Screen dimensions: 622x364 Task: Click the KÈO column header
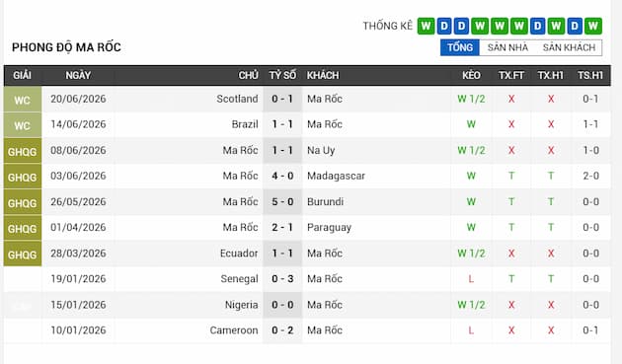tap(471, 75)
